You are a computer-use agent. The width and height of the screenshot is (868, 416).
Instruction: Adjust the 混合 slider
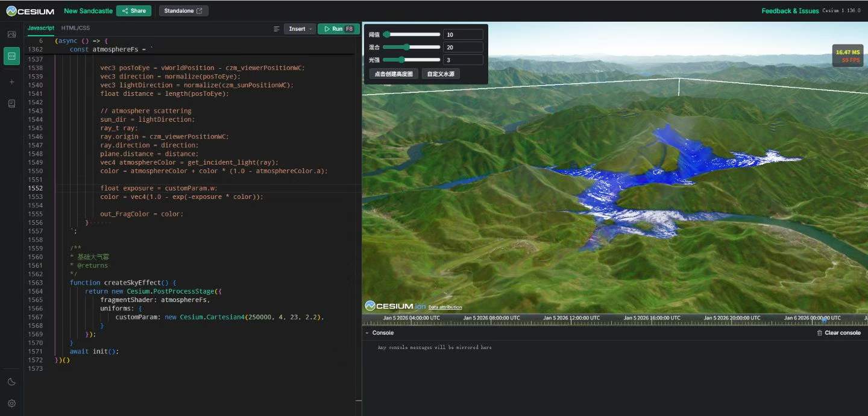[x=411, y=47]
